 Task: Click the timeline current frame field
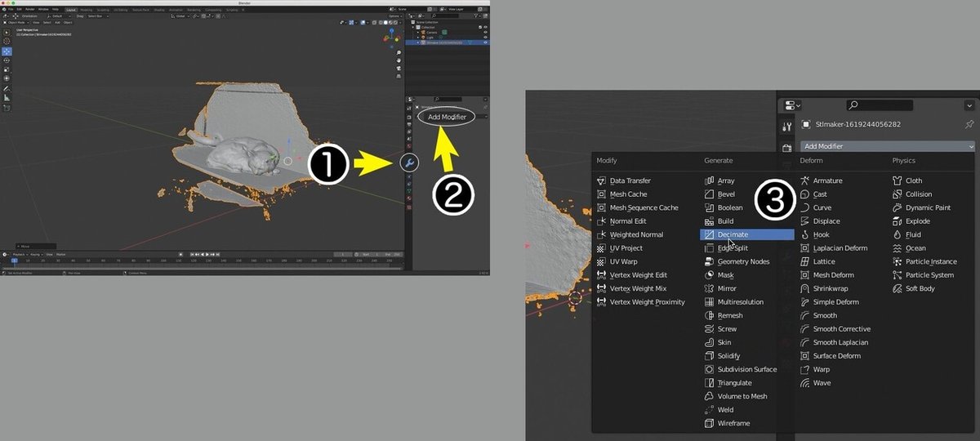343,255
